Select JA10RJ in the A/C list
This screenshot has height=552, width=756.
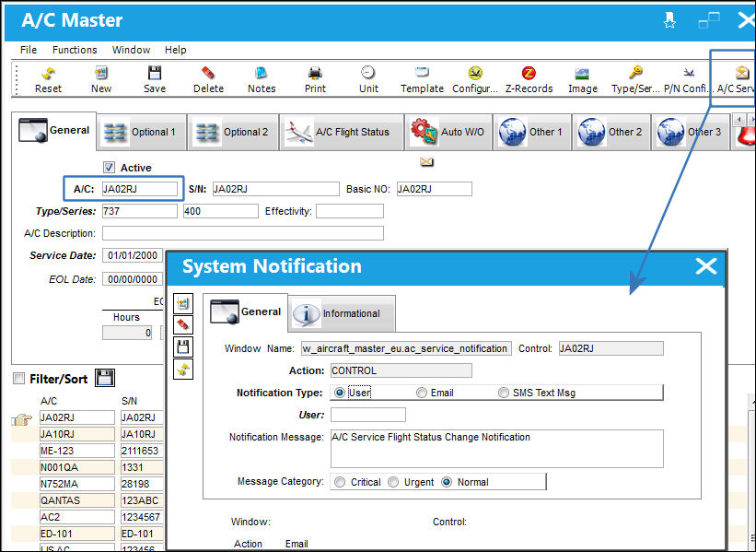point(77,434)
